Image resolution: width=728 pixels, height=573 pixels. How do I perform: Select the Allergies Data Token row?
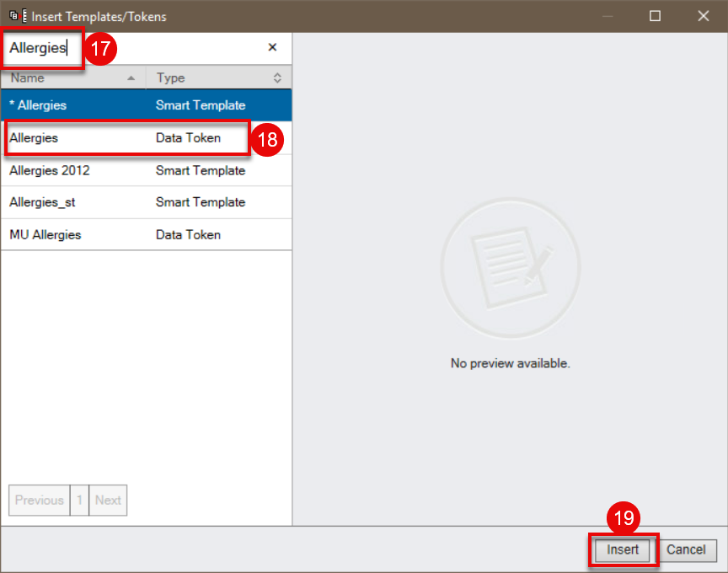click(x=126, y=138)
